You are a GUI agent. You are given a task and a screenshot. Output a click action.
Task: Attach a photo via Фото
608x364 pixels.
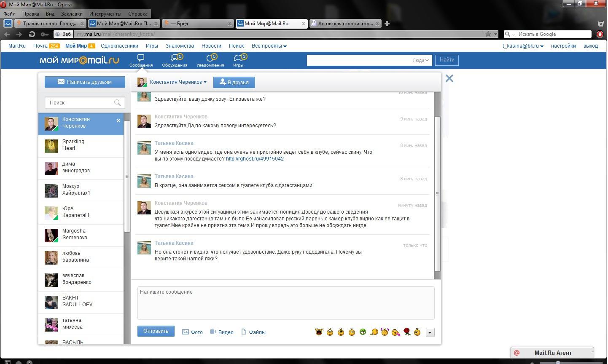coord(192,332)
